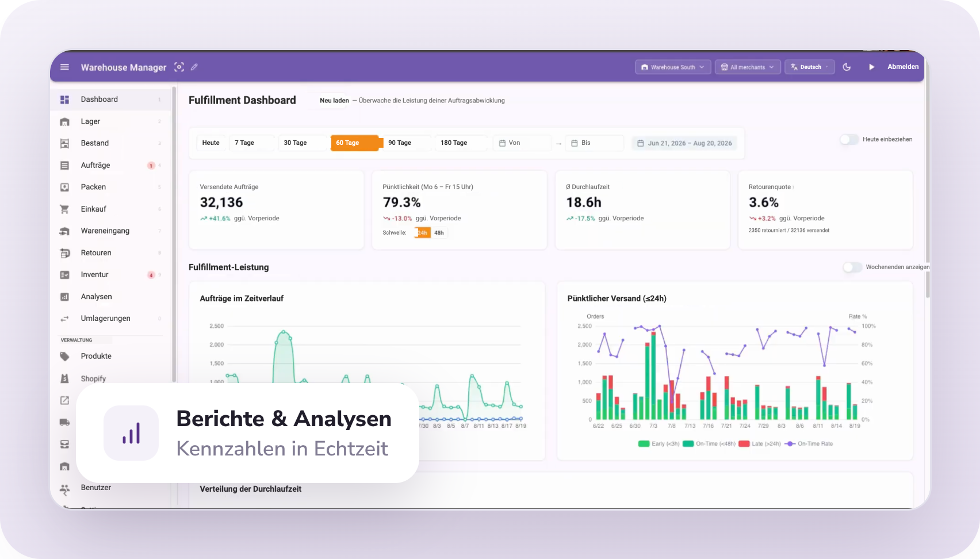Click the Durchlaufzeit value 18.6h
This screenshot has height=559, width=980.
[x=584, y=202]
